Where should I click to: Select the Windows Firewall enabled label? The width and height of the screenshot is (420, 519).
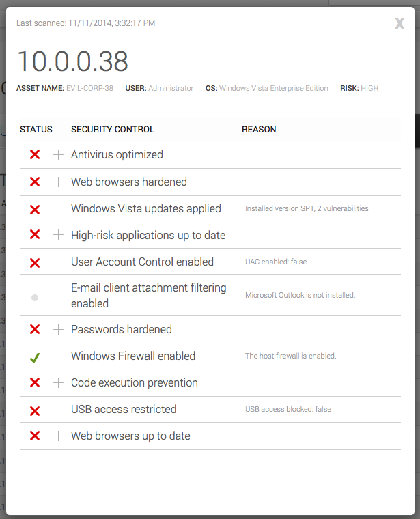(133, 356)
